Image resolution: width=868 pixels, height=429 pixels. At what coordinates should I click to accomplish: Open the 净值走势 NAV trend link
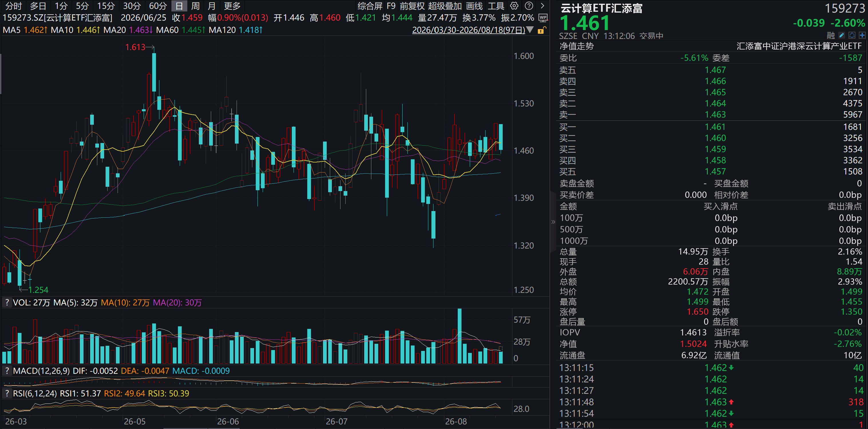[576, 46]
